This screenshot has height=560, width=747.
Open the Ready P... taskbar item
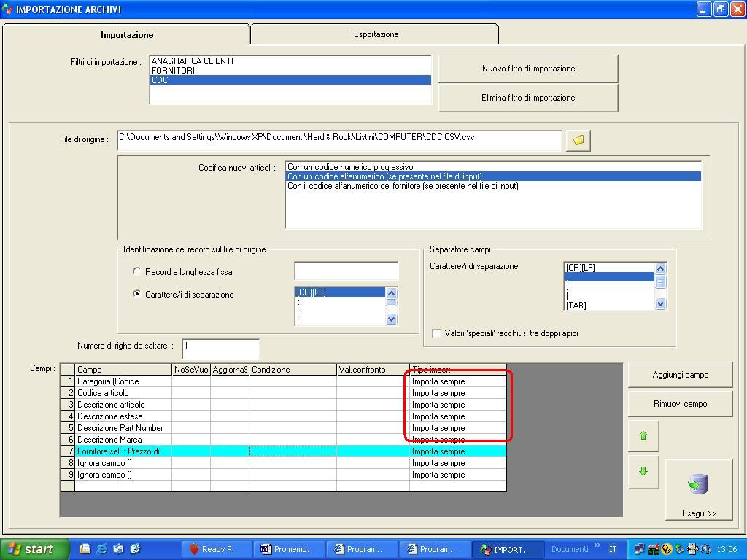tap(215, 549)
